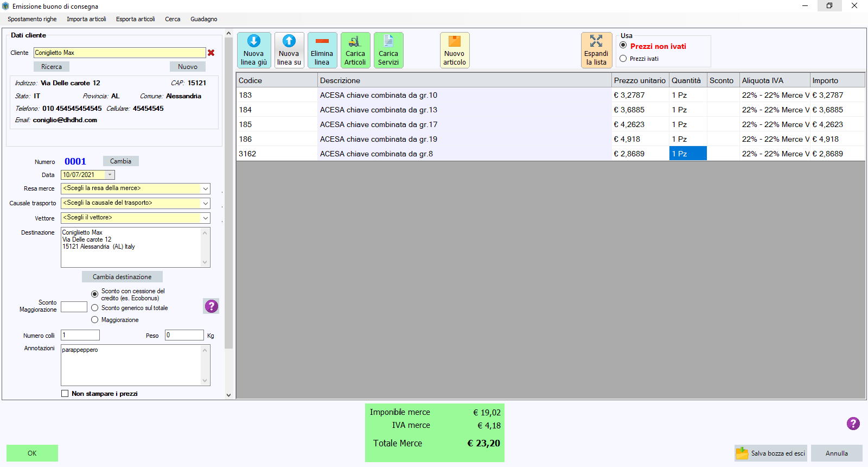
Task: Click the Cambia destinazione button
Action: coord(122,277)
